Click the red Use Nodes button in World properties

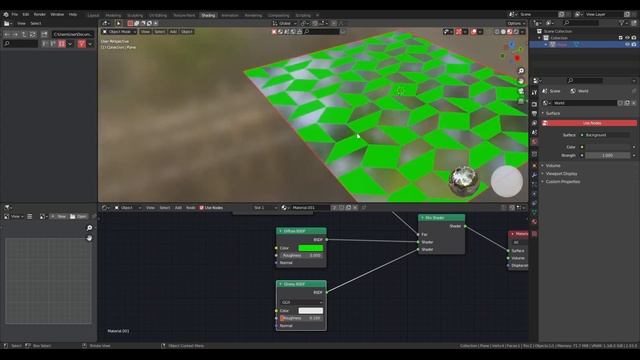[589, 123]
